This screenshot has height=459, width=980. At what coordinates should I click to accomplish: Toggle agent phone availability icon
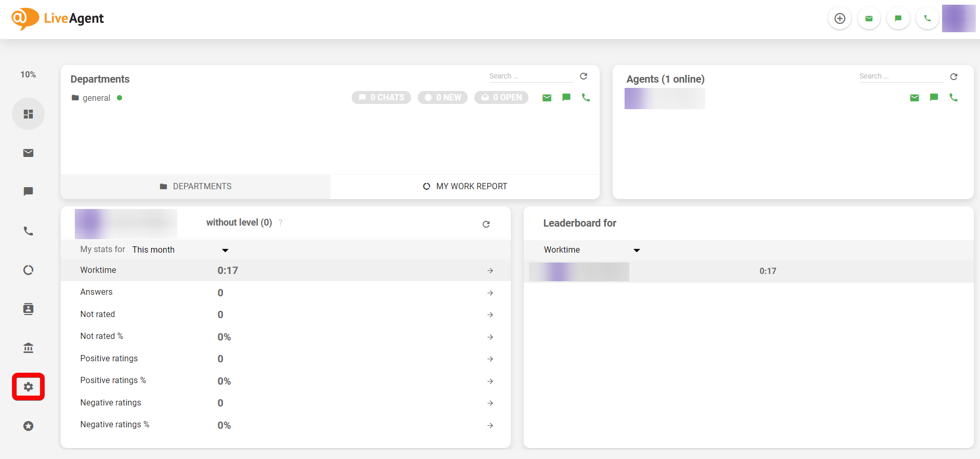click(x=953, y=98)
